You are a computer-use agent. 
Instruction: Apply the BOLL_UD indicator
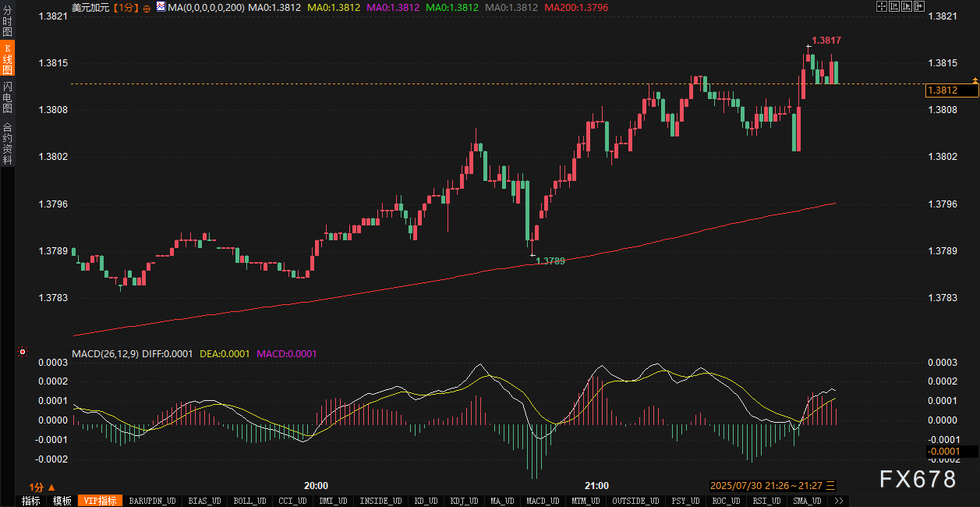(x=249, y=501)
